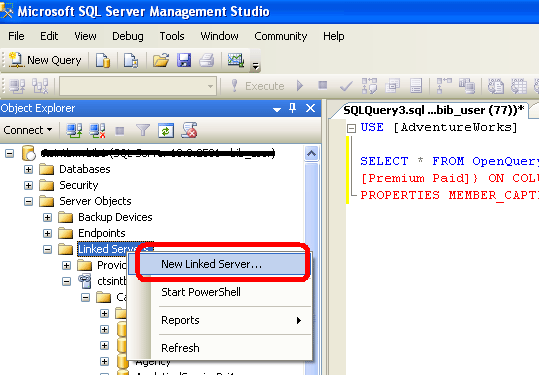Expand the Endpoints folder
The image size is (539, 375).
pyautogui.click(x=47, y=233)
